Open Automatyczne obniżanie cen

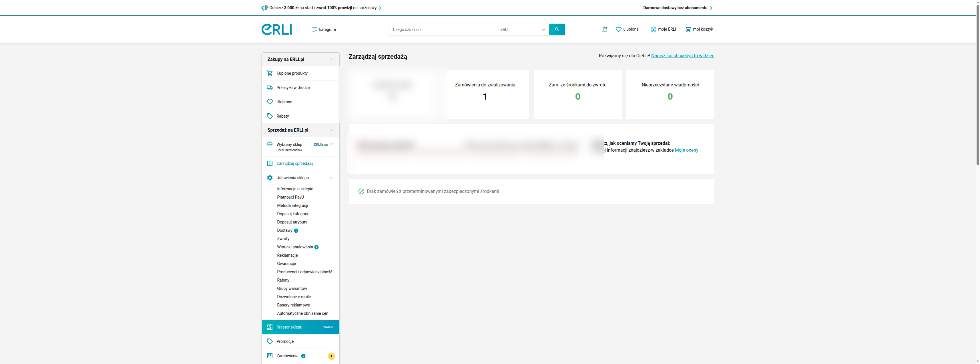pyautogui.click(x=302, y=314)
